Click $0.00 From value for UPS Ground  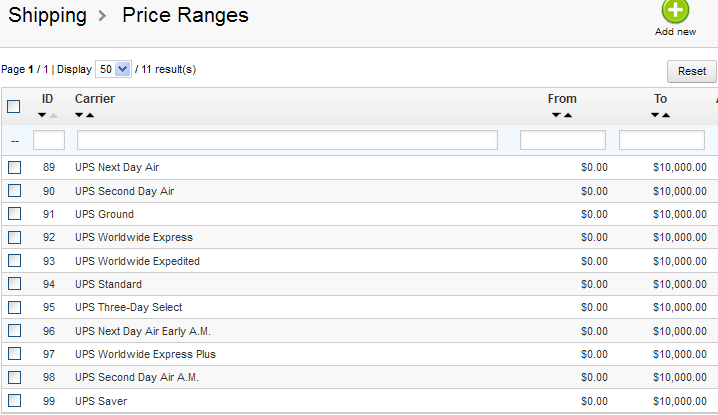click(x=594, y=214)
